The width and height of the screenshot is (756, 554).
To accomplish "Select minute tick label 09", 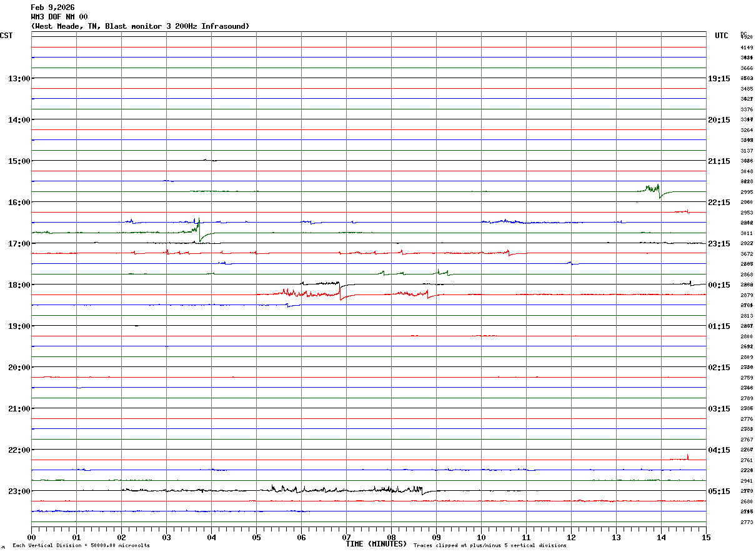I will [x=436, y=538].
